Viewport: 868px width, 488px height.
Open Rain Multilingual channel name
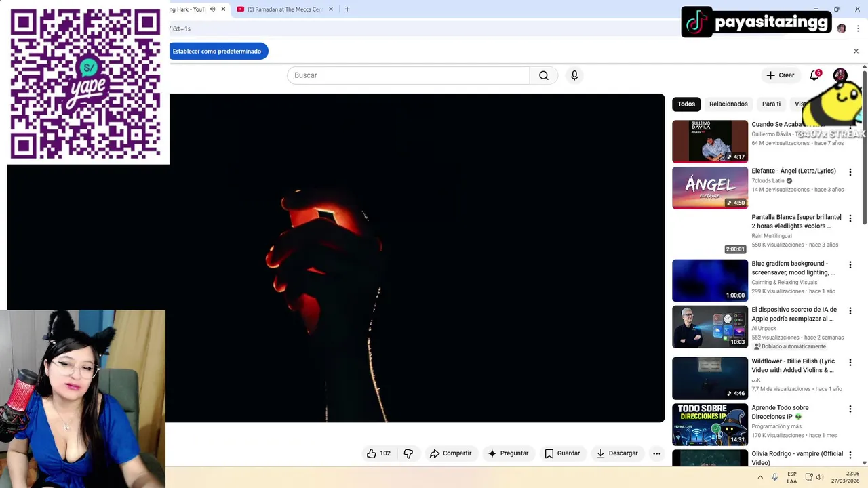click(772, 236)
